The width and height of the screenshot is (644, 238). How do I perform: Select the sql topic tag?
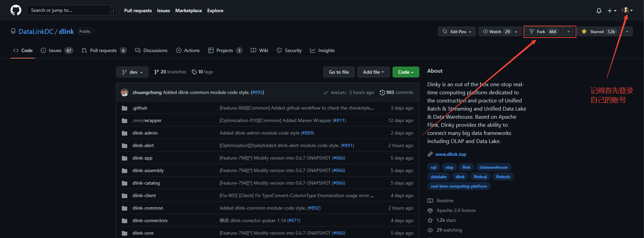433,167
